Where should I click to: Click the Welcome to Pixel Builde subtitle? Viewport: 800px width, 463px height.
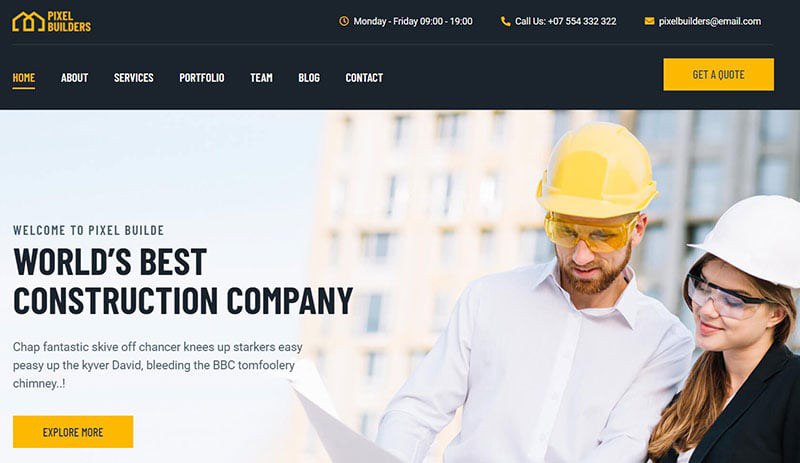coord(88,230)
